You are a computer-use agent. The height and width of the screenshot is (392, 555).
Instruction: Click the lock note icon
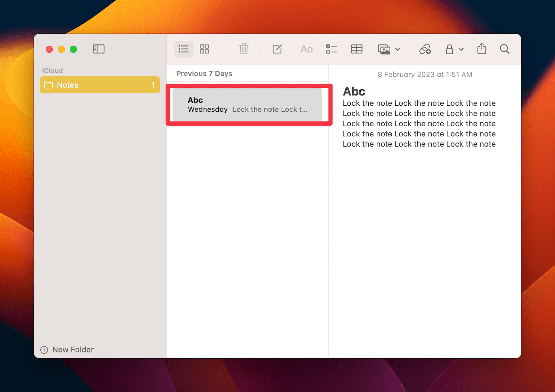tap(449, 49)
